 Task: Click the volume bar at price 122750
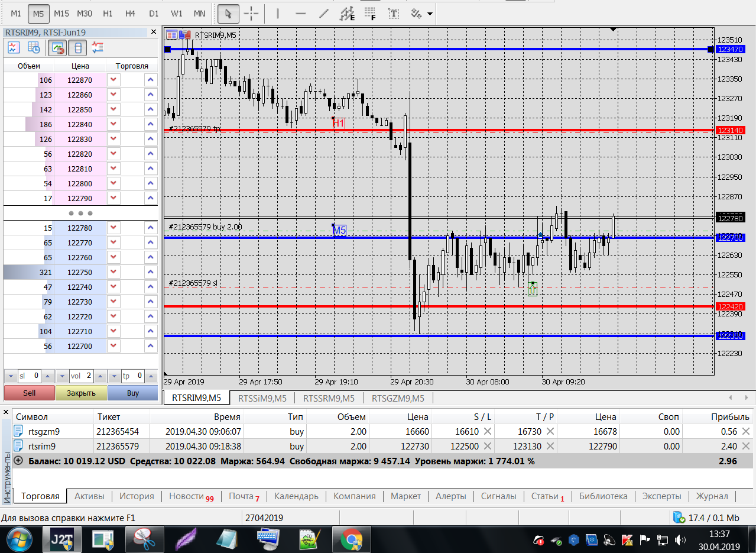pos(28,272)
